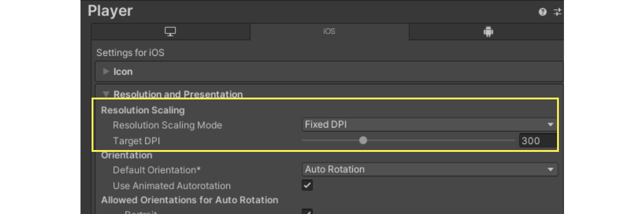Click the Use Animated Autorotation label
This screenshot has height=214, width=644.
(172, 186)
